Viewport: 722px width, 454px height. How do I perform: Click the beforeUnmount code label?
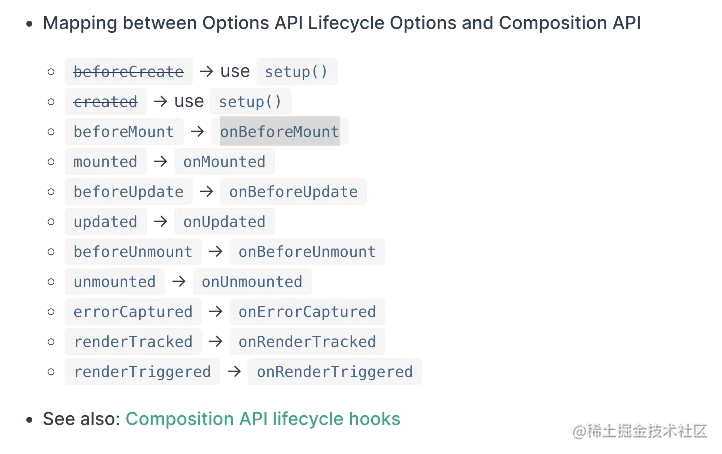tap(133, 252)
